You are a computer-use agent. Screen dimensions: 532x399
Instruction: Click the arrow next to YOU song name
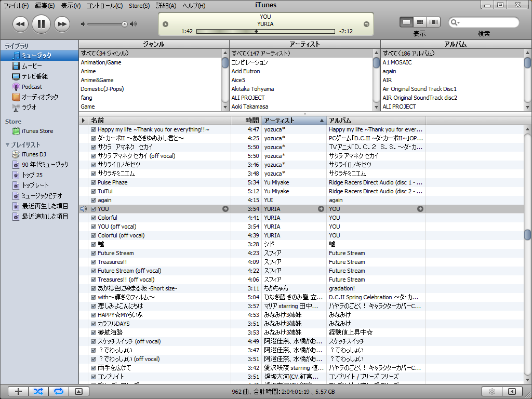tap(225, 209)
